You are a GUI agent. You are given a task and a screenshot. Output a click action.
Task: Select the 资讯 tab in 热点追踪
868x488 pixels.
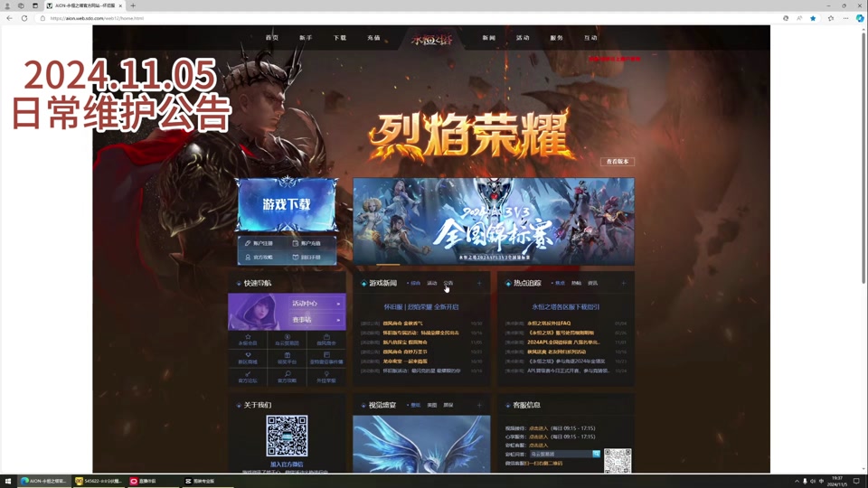[593, 283]
